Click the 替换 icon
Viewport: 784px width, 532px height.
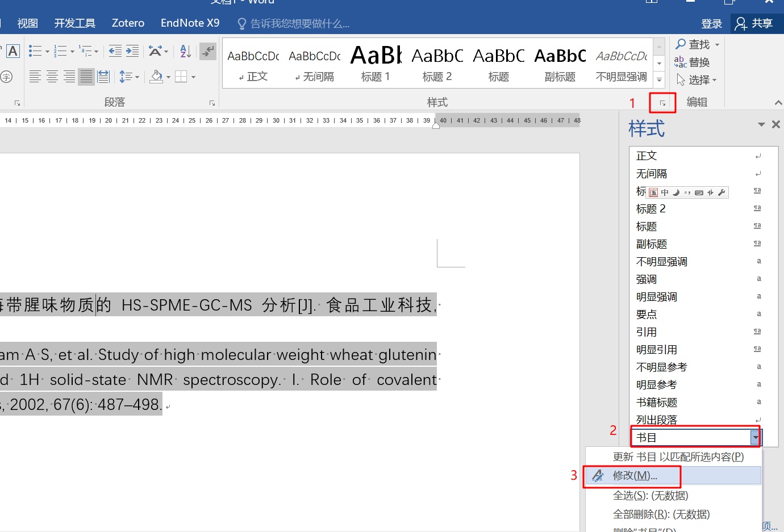(x=681, y=62)
